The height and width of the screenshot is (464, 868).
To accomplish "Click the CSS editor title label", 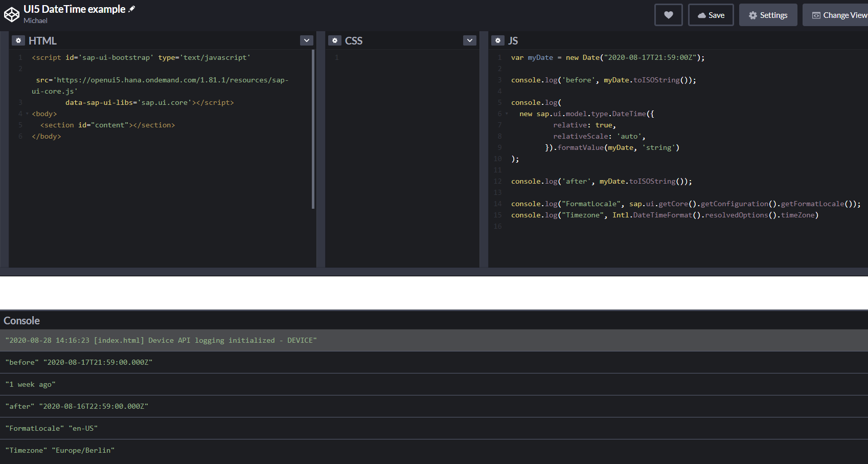I will click(354, 40).
